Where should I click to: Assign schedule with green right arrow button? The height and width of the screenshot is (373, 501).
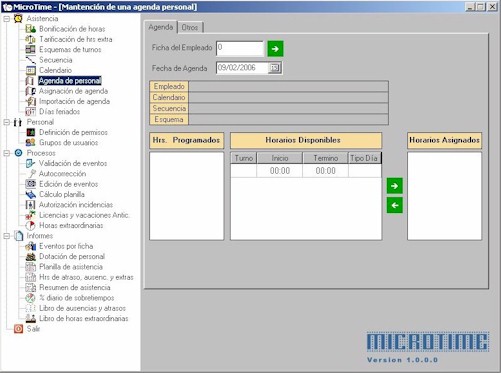pyautogui.click(x=395, y=186)
